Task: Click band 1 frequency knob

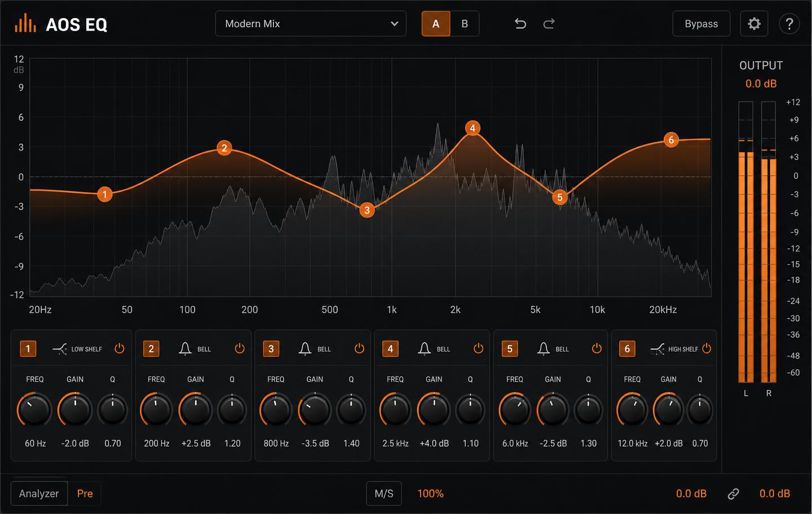Action: click(35, 410)
